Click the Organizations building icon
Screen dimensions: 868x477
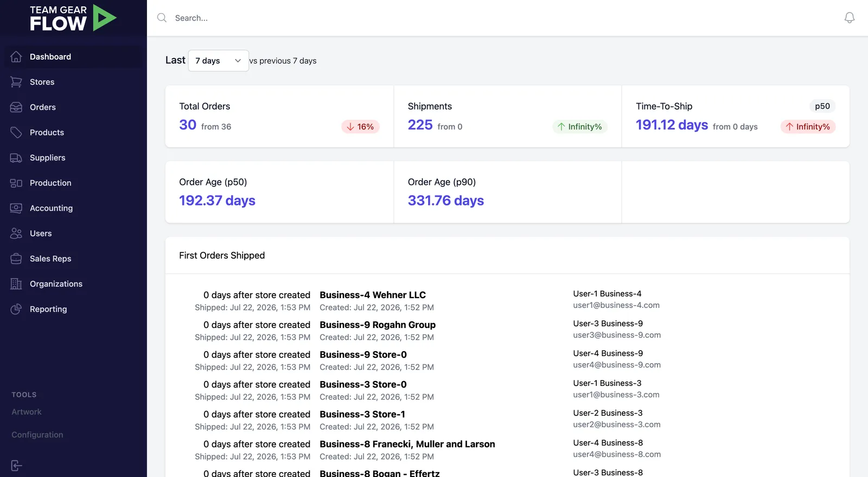pos(16,284)
